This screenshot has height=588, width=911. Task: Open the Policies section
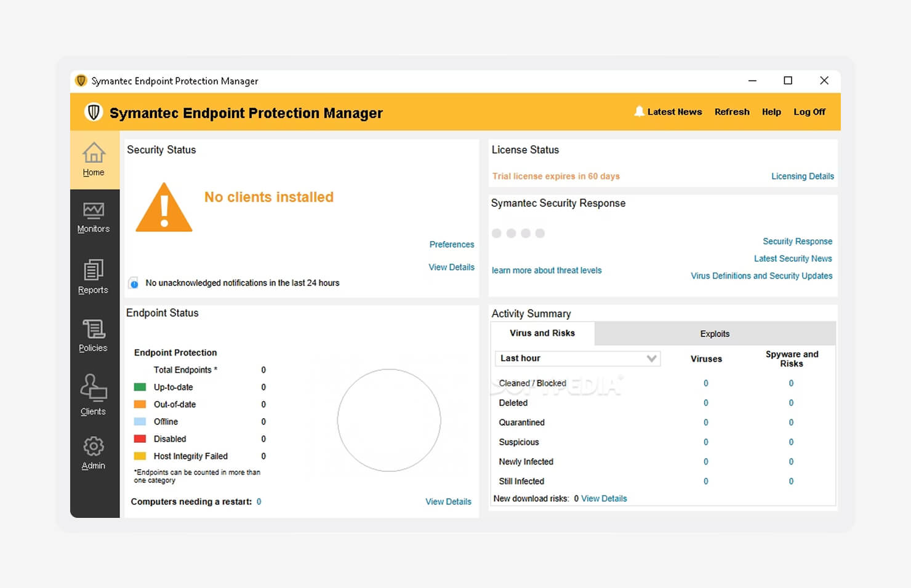click(x=94, y=336)
